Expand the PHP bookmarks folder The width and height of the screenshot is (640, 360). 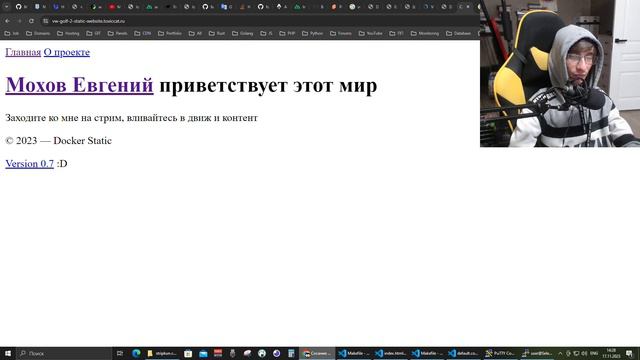[x=287, y=33]
